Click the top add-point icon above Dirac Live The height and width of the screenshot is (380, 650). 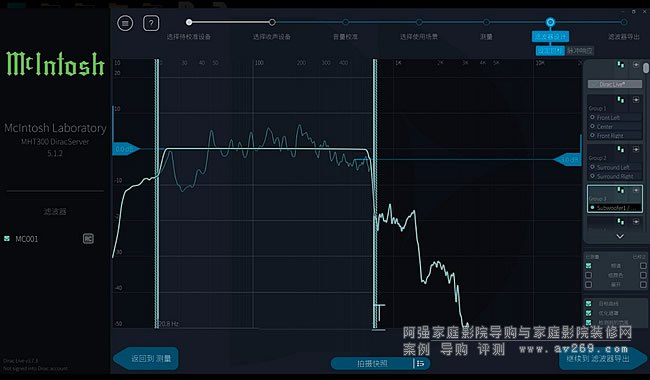636,65
